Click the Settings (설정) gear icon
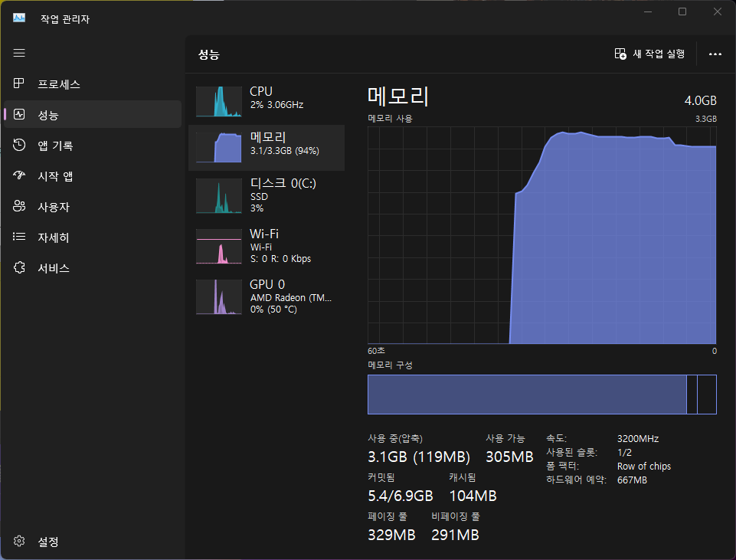Screen dimensions: 736x560 pos(19,541)
